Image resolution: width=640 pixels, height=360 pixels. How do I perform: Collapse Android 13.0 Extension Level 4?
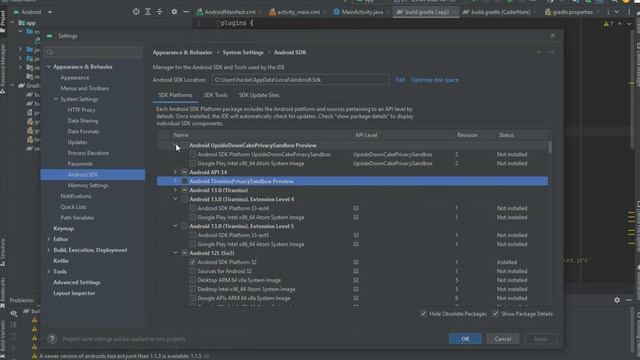click(176, 199)
